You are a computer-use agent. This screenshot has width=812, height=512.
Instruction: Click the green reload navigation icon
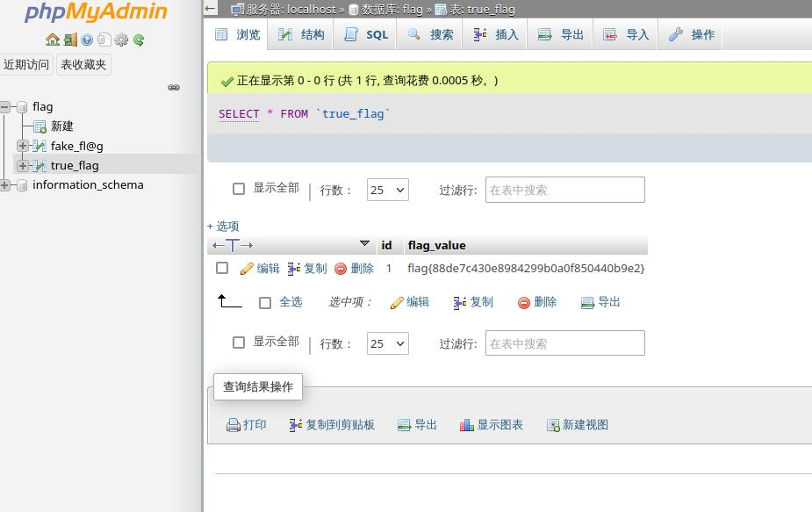tap(139, 40)
